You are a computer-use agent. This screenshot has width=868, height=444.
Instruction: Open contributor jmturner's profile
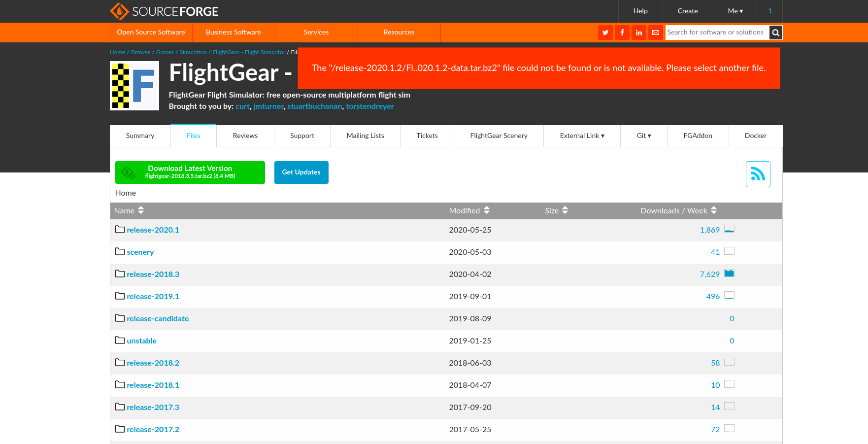click(x=268, y=106)
